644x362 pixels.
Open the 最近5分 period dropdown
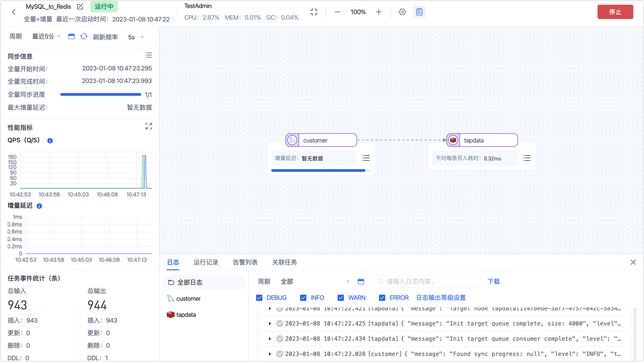click(46, 37)
